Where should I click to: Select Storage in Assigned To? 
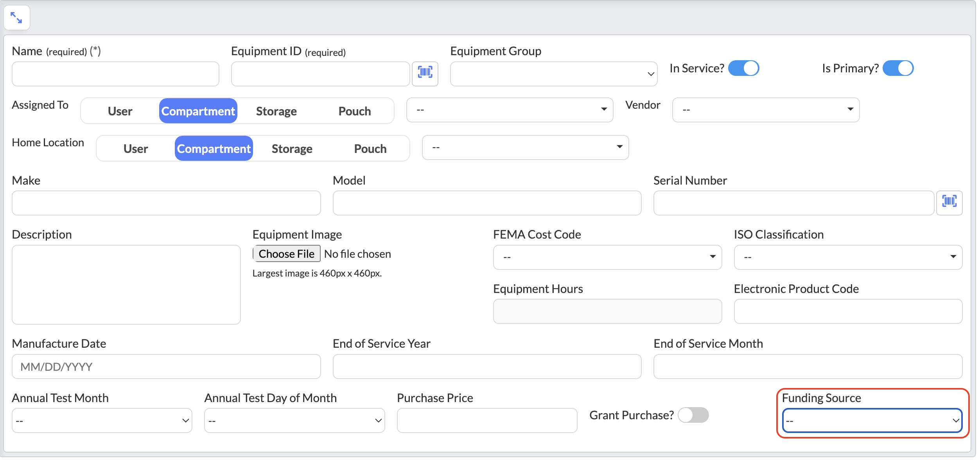(x=276, y=111)
